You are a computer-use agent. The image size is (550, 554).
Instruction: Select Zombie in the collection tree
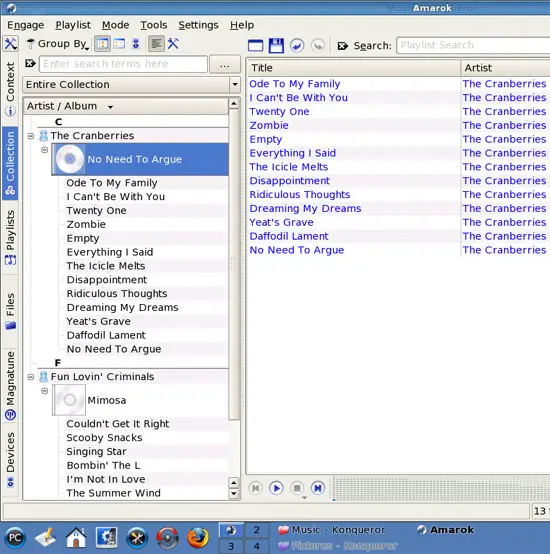(x=86, y=224)
